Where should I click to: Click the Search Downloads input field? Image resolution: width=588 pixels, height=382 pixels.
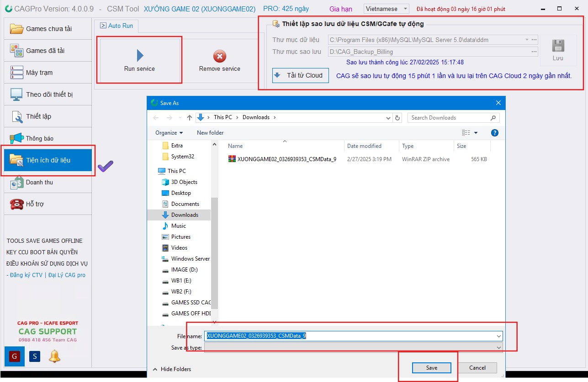449,118
